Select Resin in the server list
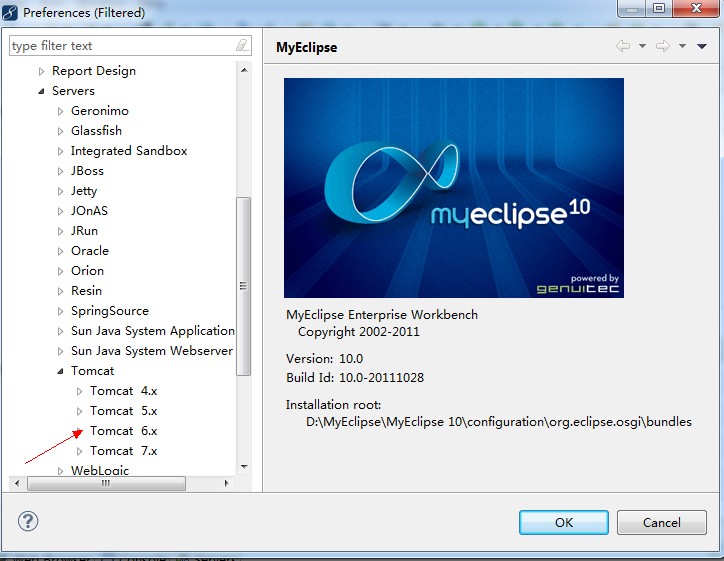This screenshot has height=561, width=724. (x=86, y=290)
